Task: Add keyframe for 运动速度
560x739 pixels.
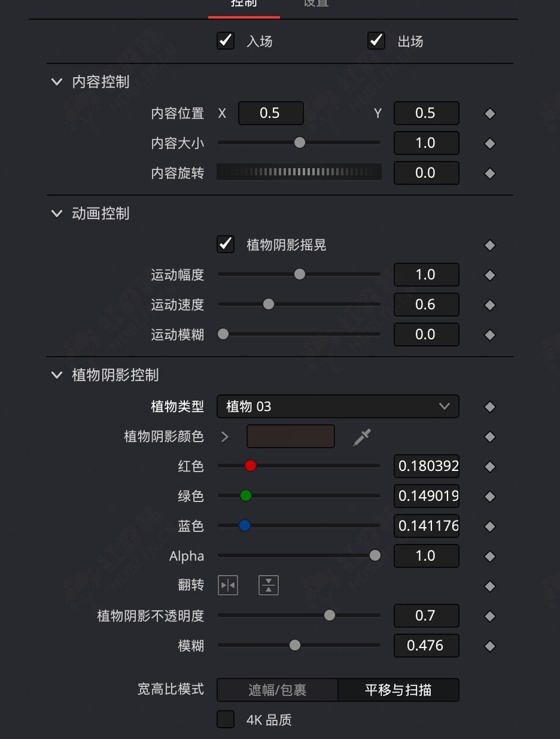Action: click(490, 305)
